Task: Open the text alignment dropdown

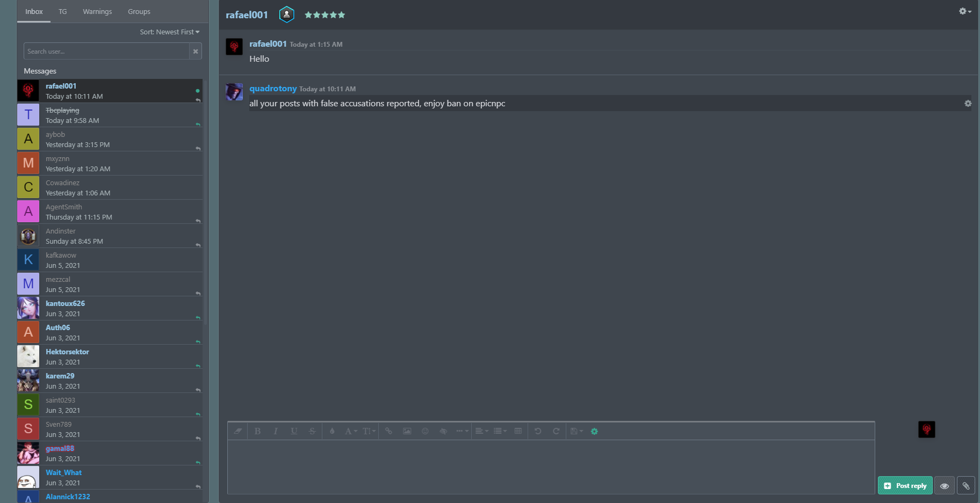Action: point(482,431)
